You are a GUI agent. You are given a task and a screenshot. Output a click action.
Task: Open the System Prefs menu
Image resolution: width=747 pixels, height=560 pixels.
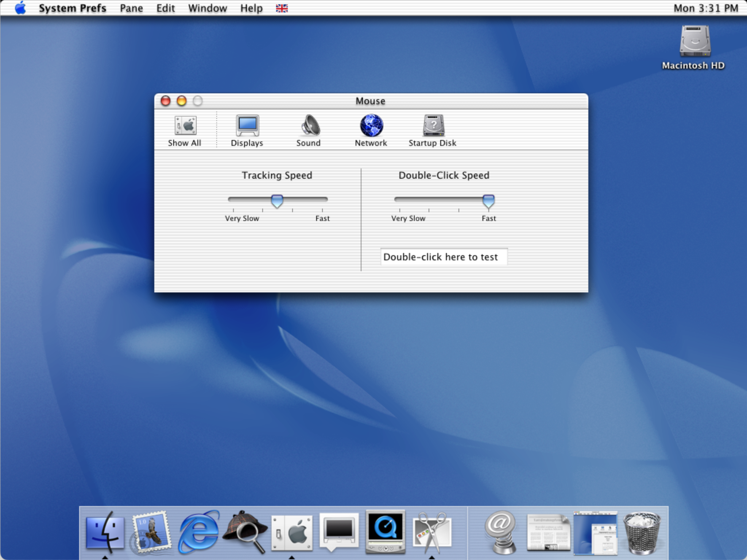[x=72, y=8]
